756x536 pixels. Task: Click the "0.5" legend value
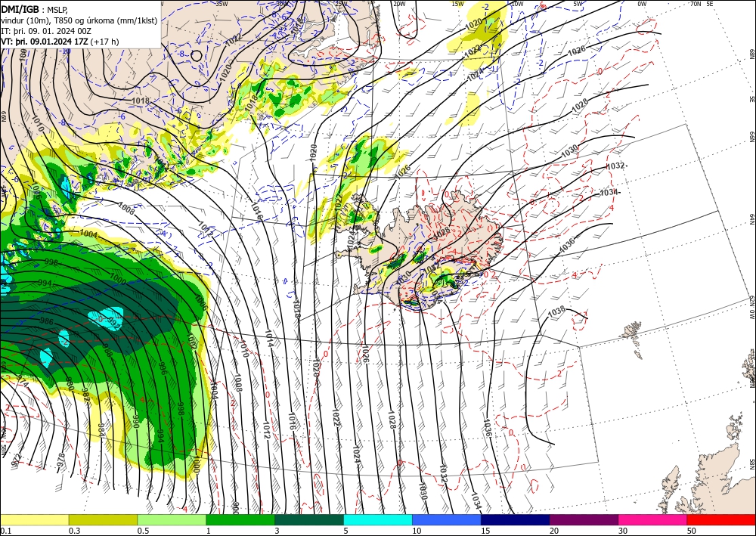142,531
